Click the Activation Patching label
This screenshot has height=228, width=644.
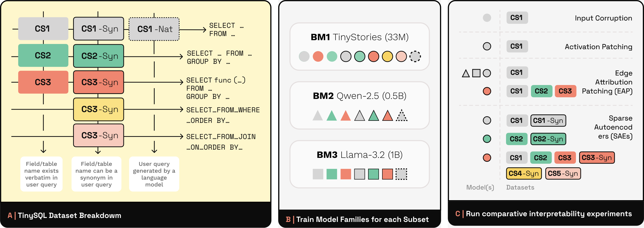(x=598, y=47)
